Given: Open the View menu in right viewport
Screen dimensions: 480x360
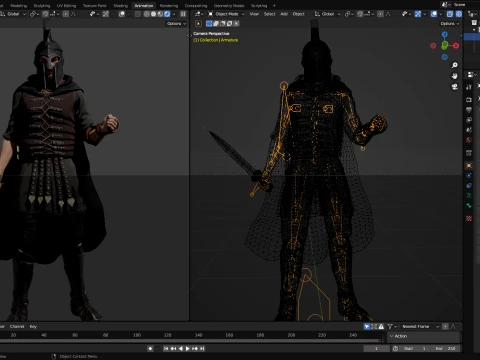Looking at the screenshot, I should pos(254,14).
